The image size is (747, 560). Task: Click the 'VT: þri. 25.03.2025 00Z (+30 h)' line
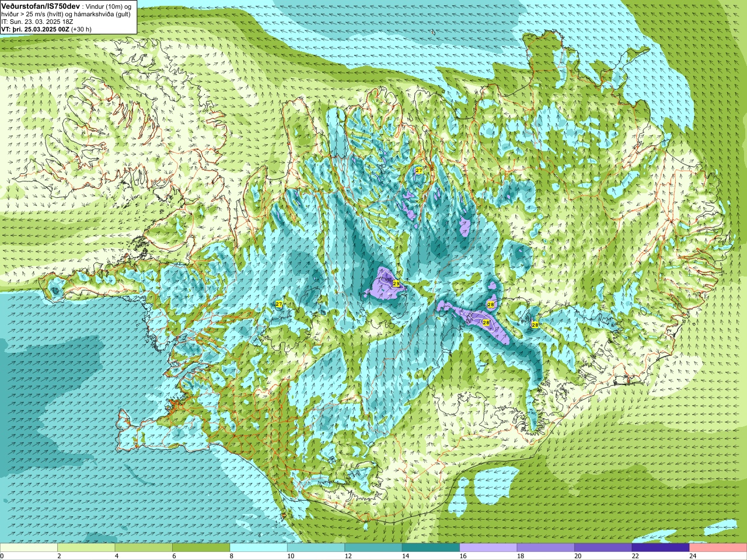(46, 29)
